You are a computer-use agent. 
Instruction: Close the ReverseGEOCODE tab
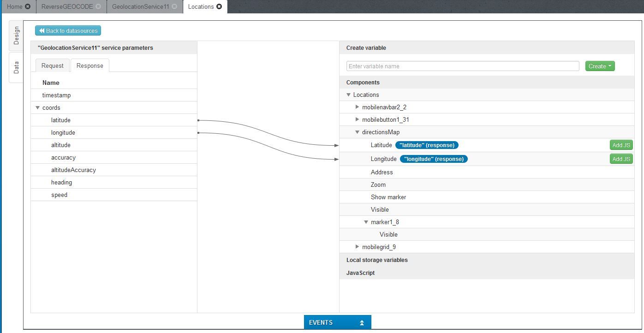click(x=98, y=6)
